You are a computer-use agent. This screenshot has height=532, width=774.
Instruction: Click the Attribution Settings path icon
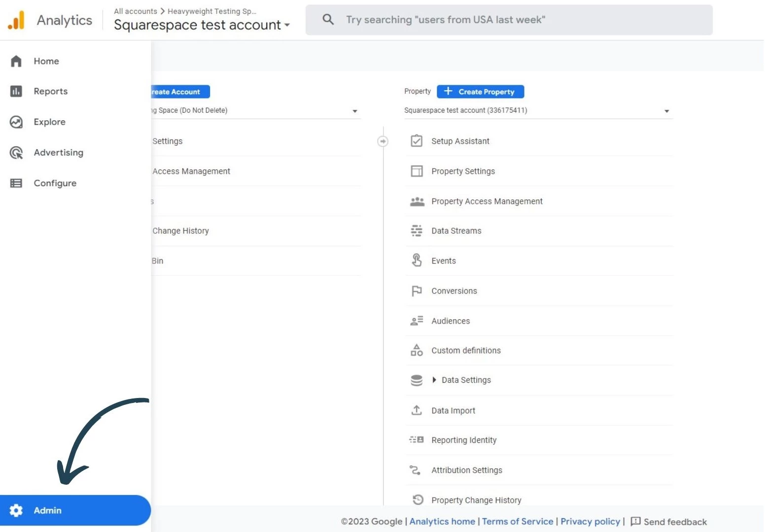[x=415, y=470]
